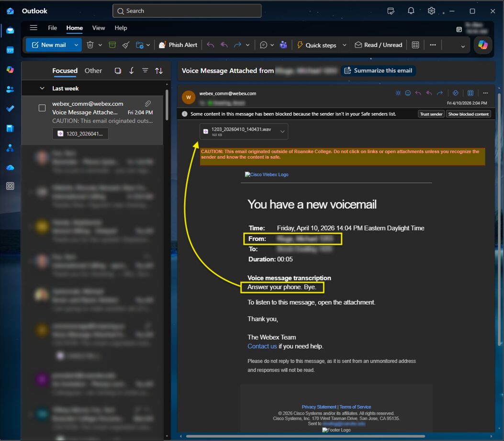504x441 pixels.
Task: Open the Privacy Statement link
Action: point(319,407)
